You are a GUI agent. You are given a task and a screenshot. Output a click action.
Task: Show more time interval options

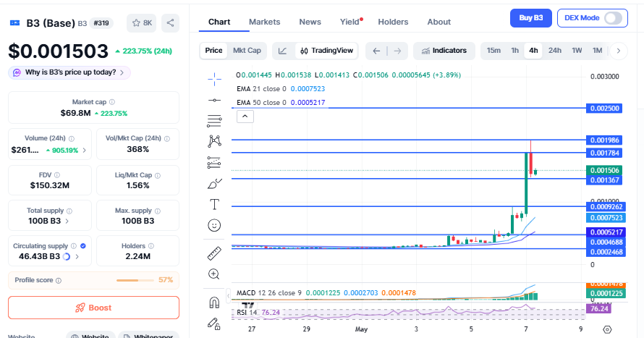coord(619,51)
